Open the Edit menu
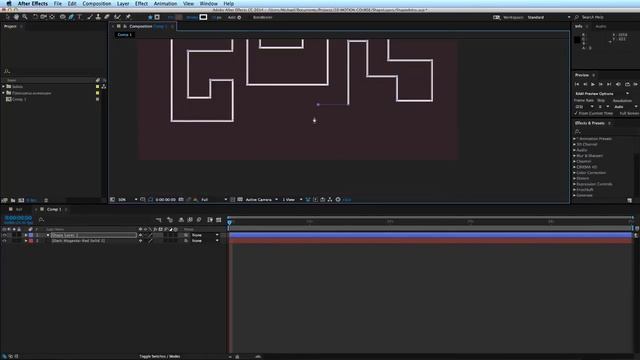 [x=72, y=4]
